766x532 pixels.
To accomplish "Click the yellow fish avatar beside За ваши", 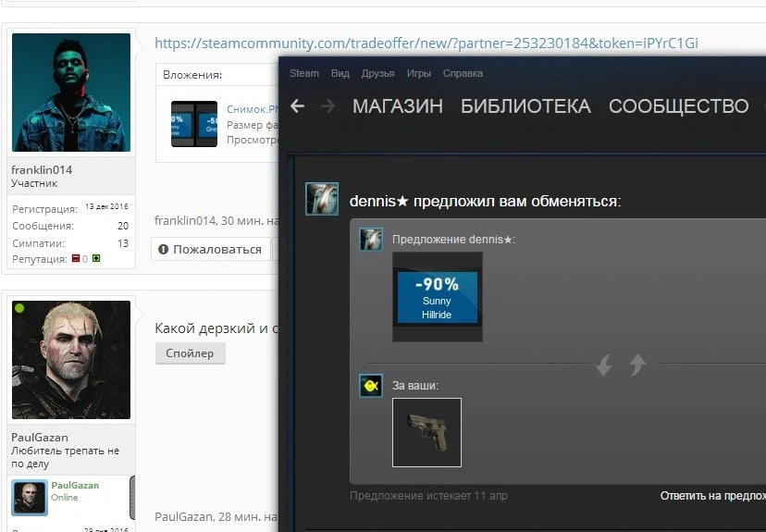I will pos(371,386).
